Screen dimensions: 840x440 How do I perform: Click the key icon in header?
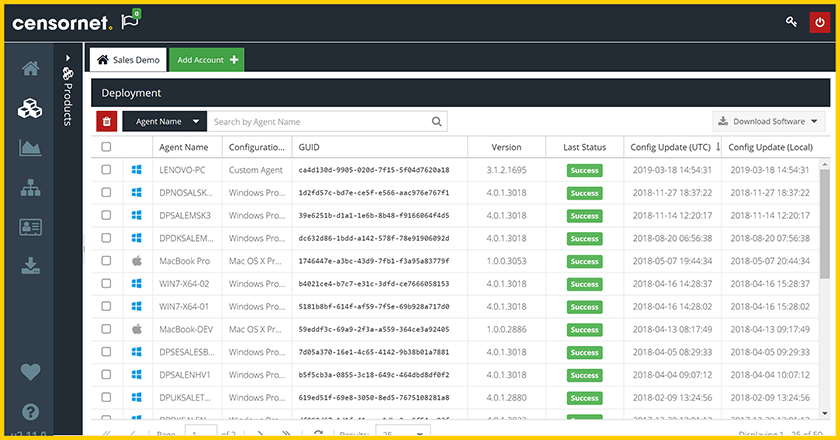click(x=791, y=22)
